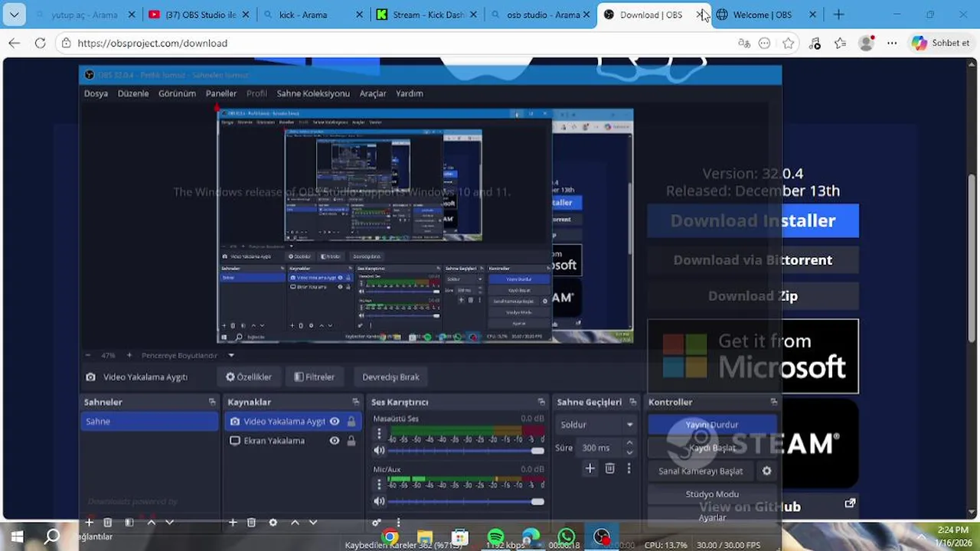Add a transition in Sahne Geçişleri

click(590, 468)
